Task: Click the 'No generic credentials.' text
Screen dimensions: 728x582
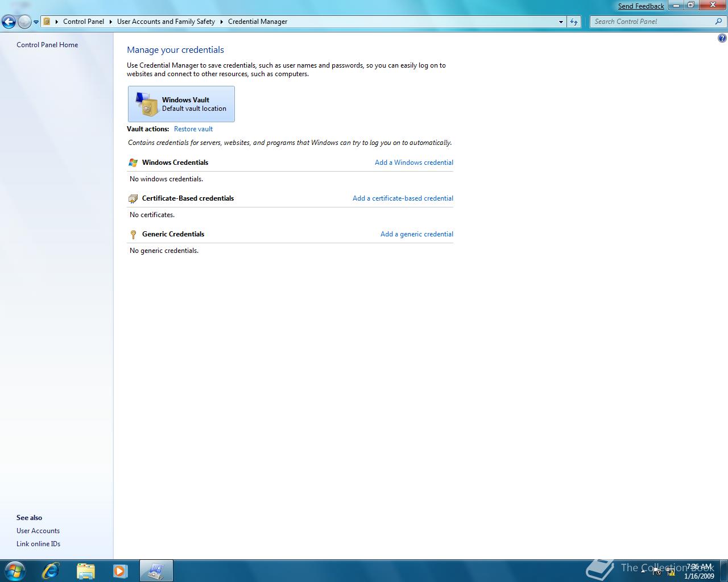Action: pos(164,251)
